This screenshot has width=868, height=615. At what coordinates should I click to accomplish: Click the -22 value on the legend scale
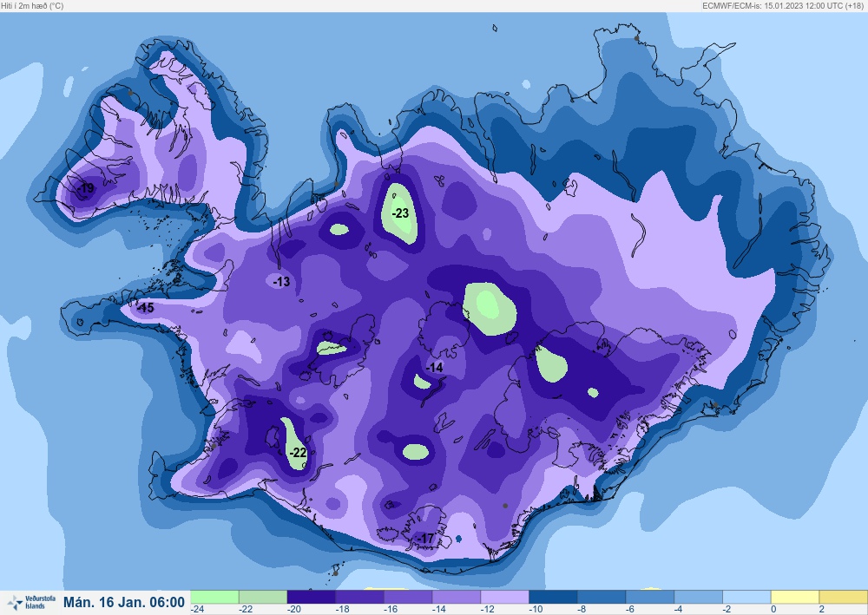click(246, 610)
